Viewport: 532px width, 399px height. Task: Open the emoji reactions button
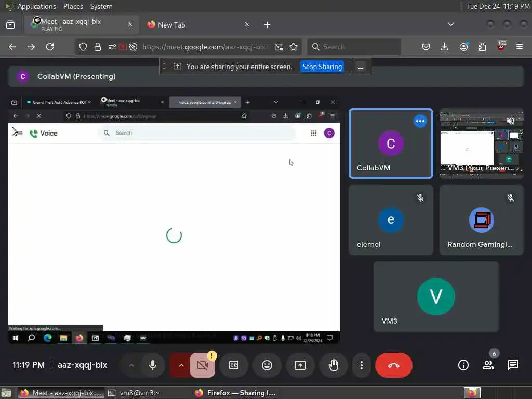point(267,365)
